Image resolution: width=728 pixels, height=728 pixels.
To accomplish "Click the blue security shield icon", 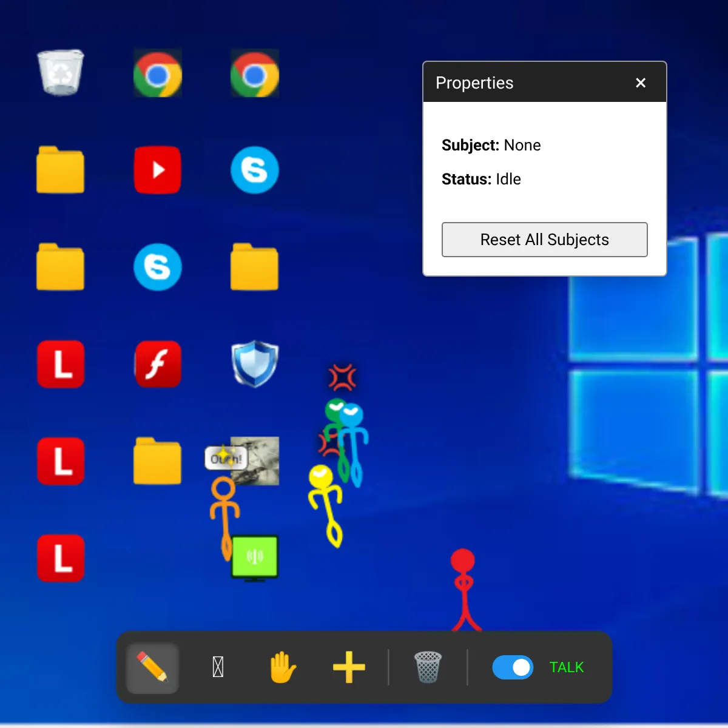I will pyautogui.click(x=255, y=364).
